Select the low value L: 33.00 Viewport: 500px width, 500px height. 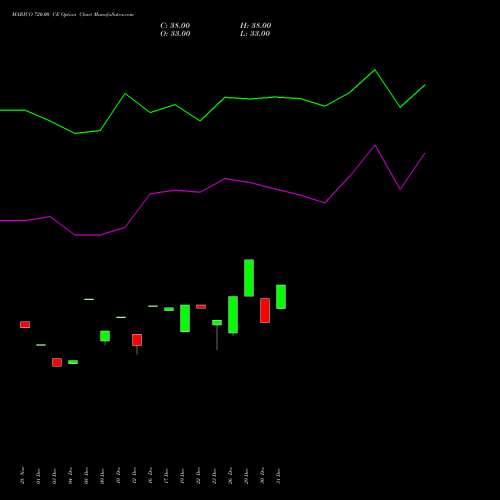[x=255, y=34]
